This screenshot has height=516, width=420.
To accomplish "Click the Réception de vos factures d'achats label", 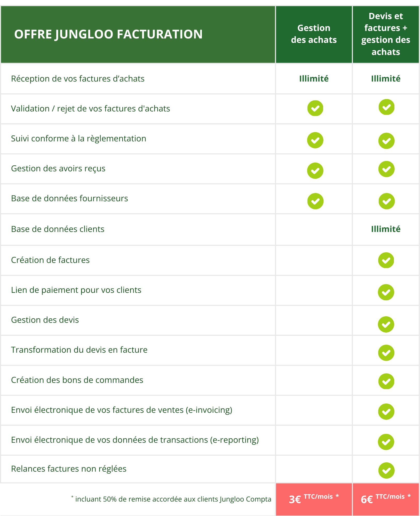I will (78, 79).
